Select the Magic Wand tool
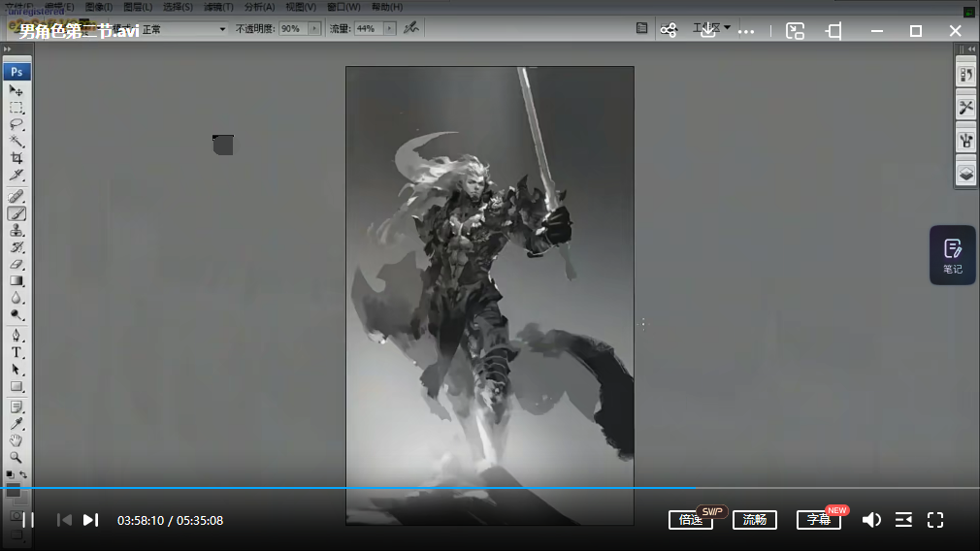This screenshot has height=551, width=980. [x=16, y=142]
